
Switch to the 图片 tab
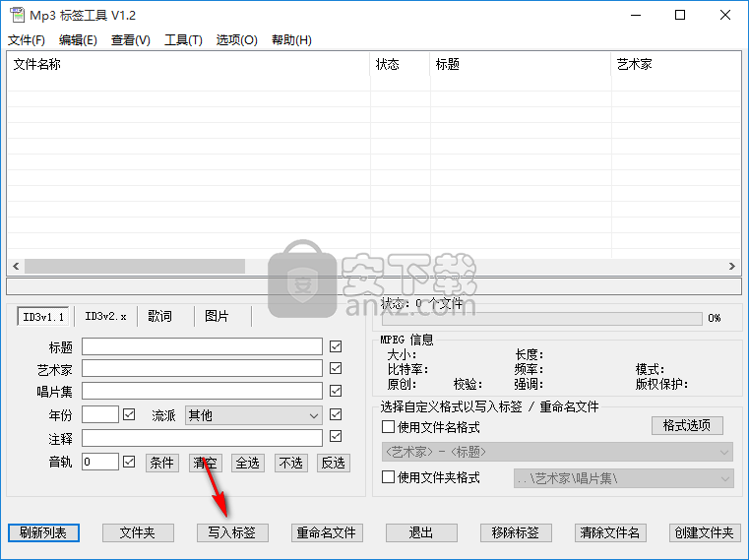pyautogui.click(x=217, y=316)
